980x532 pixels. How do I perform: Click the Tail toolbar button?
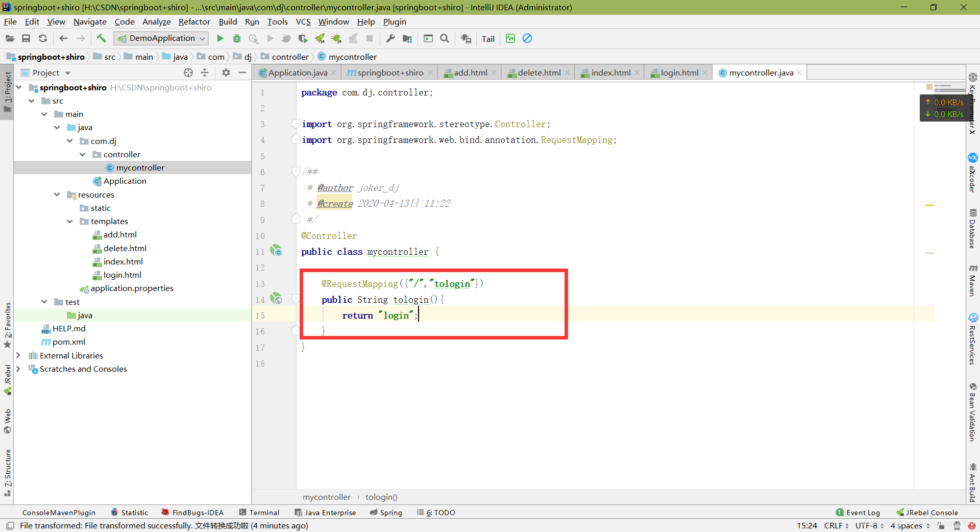pyautogui.click(x=488, y=39)
